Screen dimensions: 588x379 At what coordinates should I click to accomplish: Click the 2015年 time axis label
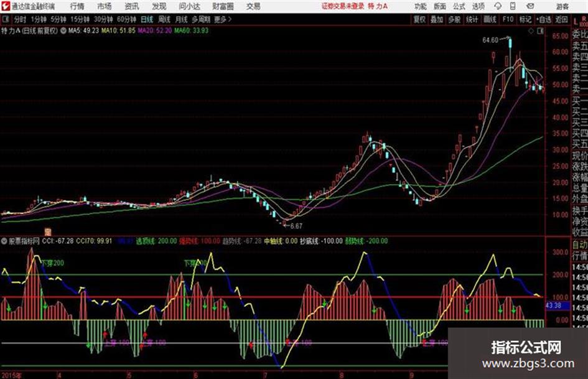[12, 375]
